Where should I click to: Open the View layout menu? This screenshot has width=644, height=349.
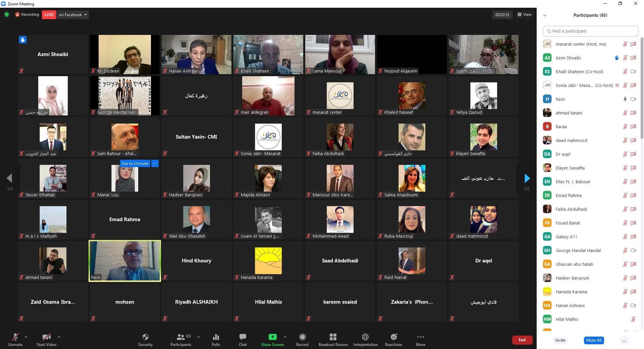[x=524, y=14]
